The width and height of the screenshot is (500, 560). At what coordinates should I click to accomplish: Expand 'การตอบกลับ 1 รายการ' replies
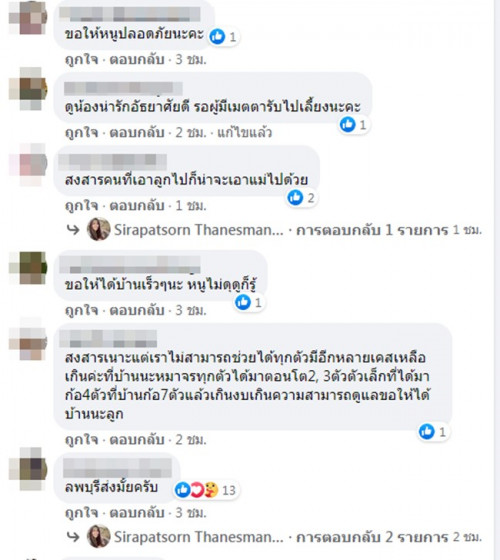[372, 230]
